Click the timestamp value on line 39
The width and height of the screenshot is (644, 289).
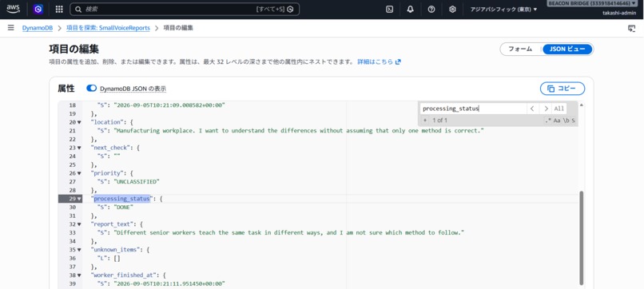point(169,283)
